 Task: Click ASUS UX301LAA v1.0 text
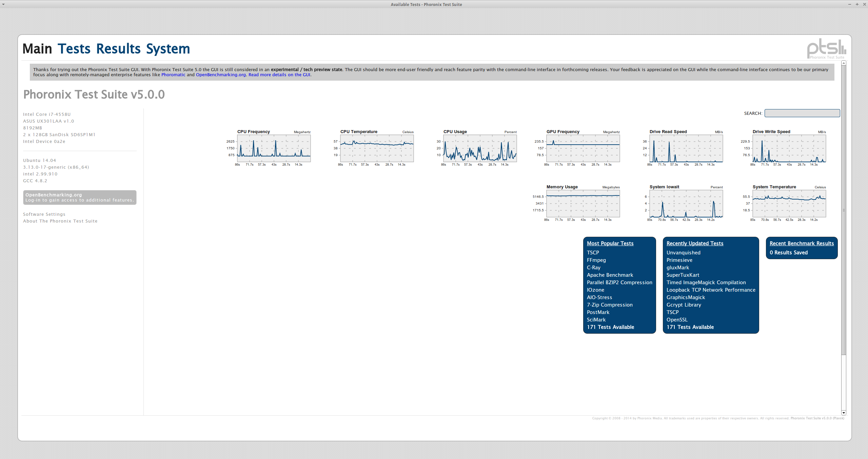coord(48,121)
